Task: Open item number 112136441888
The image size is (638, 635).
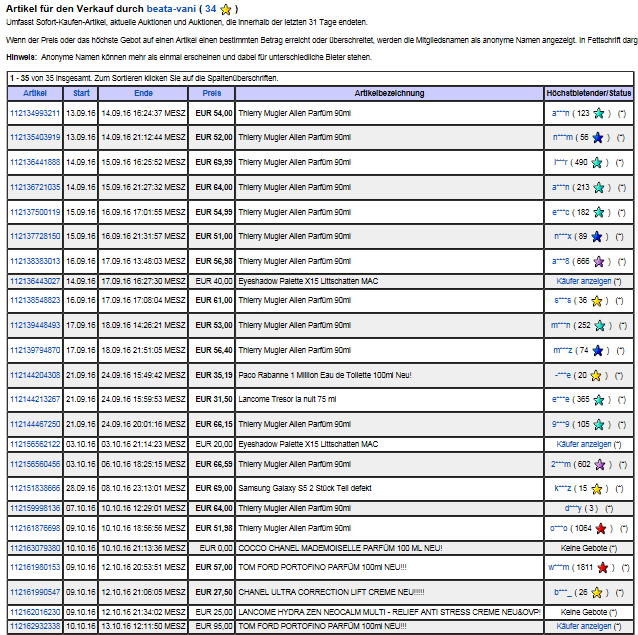Action: (x=35, y=162)
